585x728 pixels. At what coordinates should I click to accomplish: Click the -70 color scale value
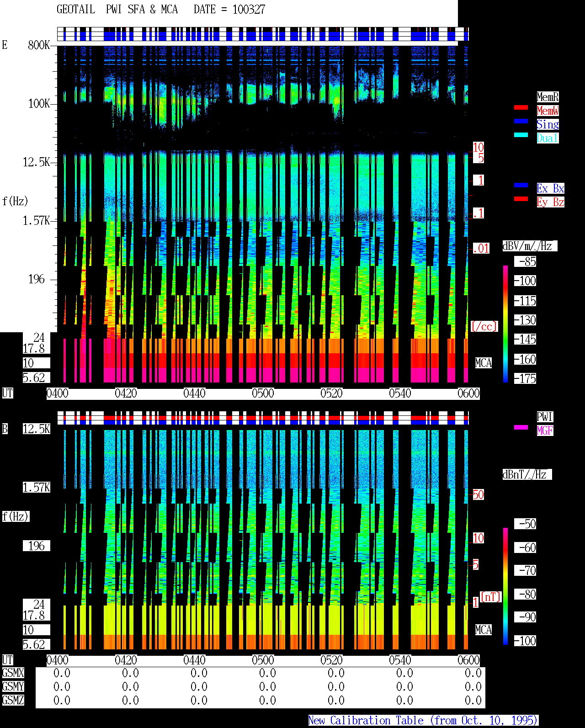point(525,570)
